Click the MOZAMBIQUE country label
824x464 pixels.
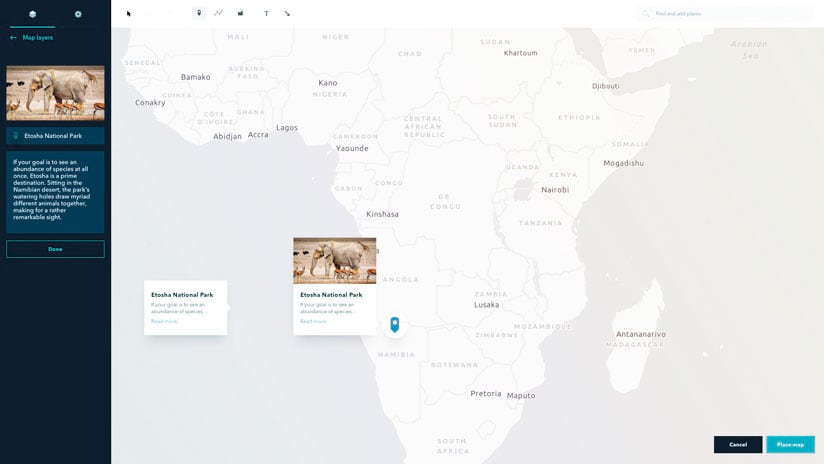coord(543,327)
